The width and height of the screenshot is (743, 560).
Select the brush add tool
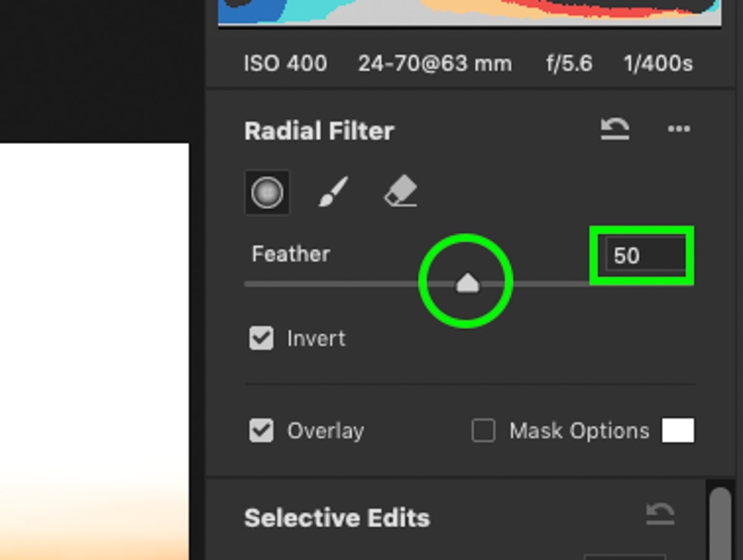(x=333, y=192)
